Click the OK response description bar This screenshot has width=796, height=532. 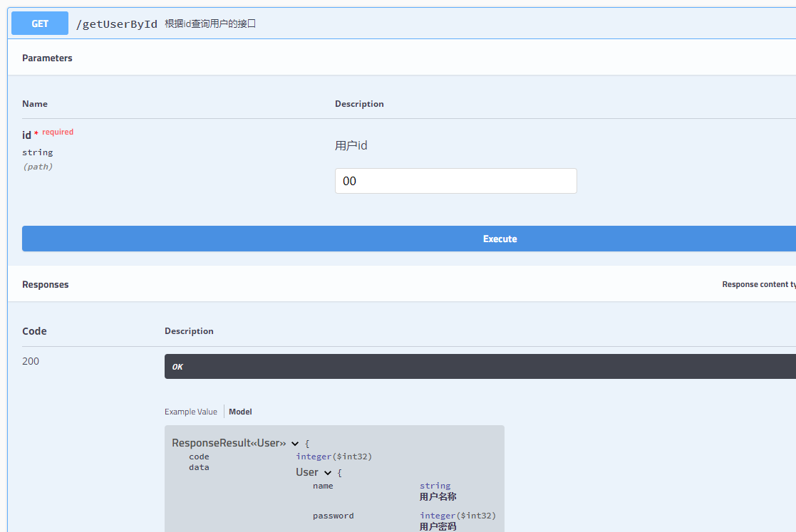tap(480, 366)
